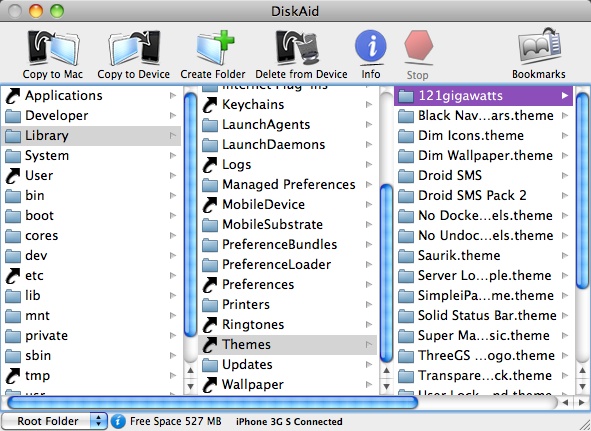This screenshot has width=591, height=431.
Task: Click the Developer folder icon
Action: coord(13,116)
